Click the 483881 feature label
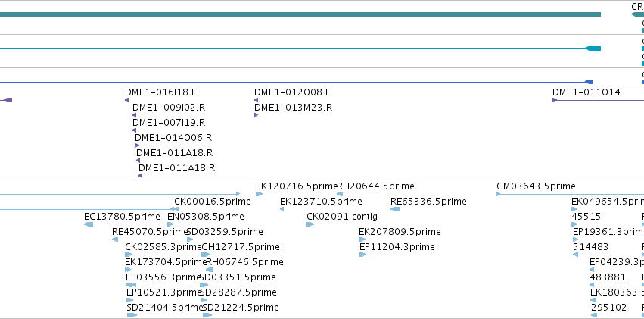The image size is (644, 319). point(608,277)
